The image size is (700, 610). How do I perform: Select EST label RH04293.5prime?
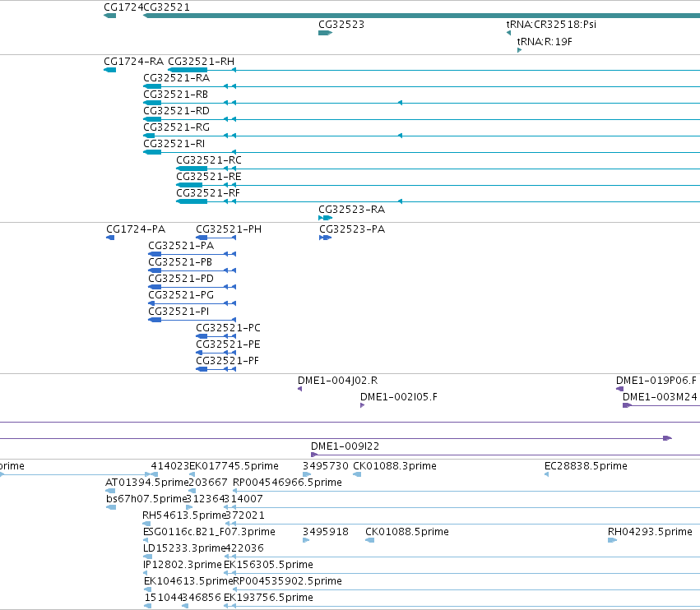[x=650, y=532]
